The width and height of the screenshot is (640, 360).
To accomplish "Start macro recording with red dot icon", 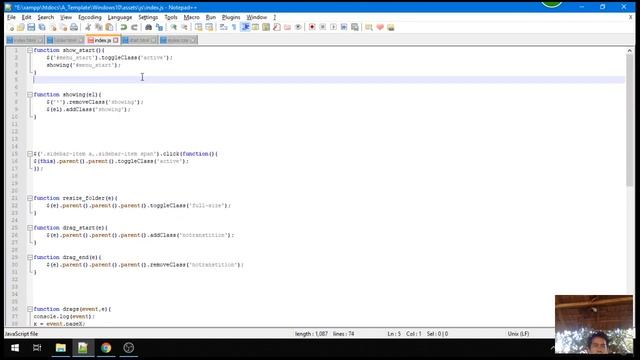I will 312,27.
